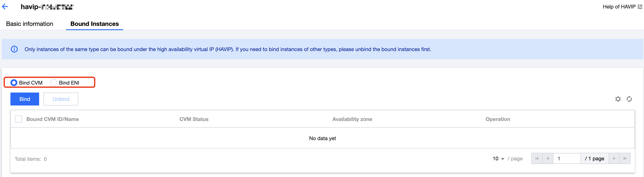
Task: Expand the items per page dropdown
Action: point(498,159)
